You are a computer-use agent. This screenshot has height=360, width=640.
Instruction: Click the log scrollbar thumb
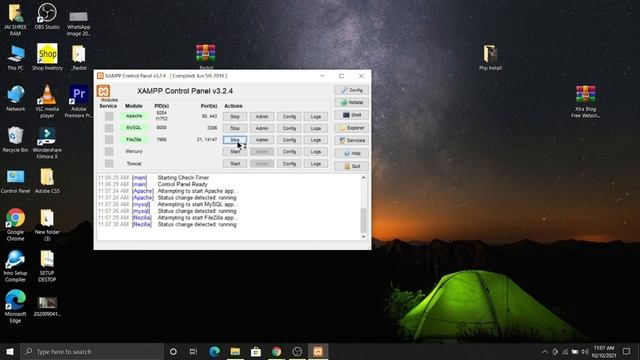coord(363,220)
